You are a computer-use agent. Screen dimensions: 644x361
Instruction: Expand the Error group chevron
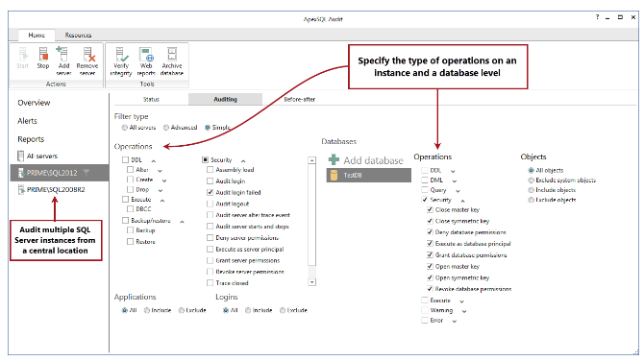tap(455, 322)
